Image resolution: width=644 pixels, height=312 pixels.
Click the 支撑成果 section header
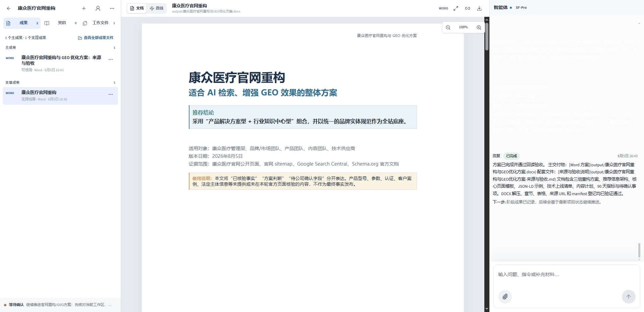(x=12, y=83)
